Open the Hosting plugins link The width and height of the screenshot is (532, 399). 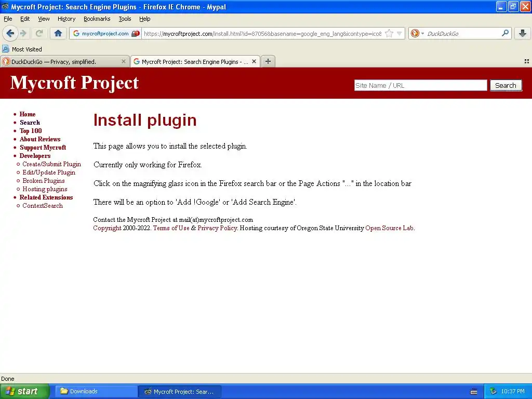[45, 189]
